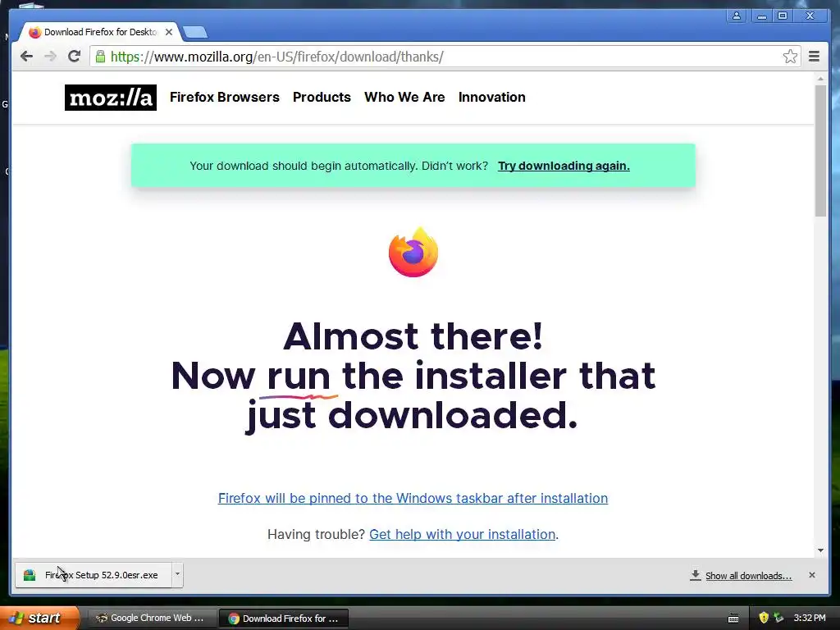Switch to Google Chrome Web taskbar item
840x630 pixels.
click(151, 618)
